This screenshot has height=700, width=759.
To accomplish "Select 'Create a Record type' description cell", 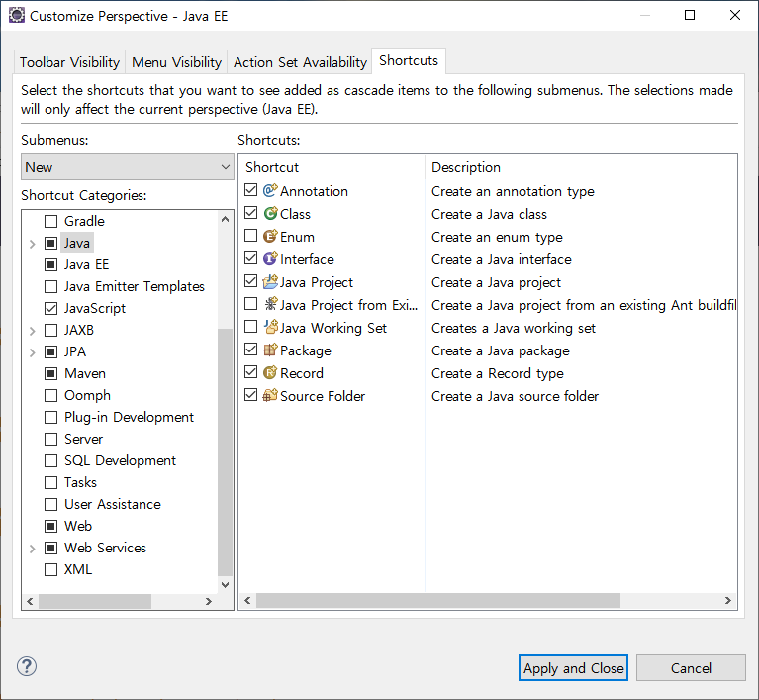I will pyautogui.click(x=497, y=373).
